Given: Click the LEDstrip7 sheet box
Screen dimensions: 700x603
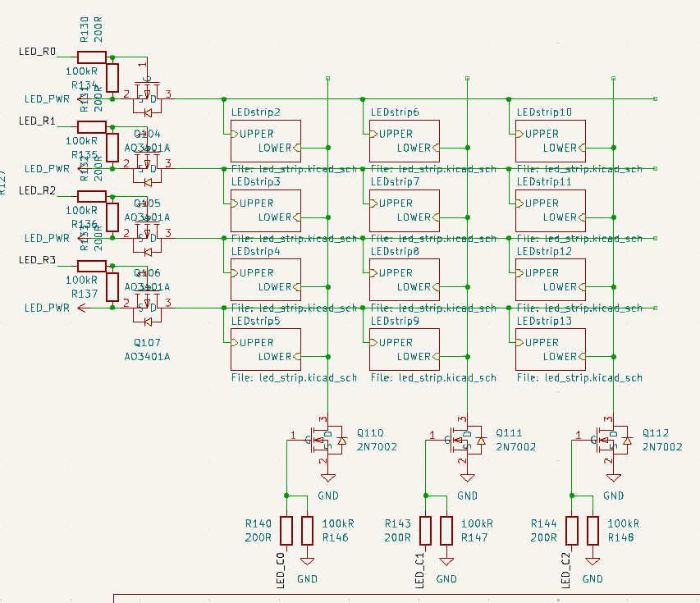Looking at the screenshot, I should coord(405,211).
